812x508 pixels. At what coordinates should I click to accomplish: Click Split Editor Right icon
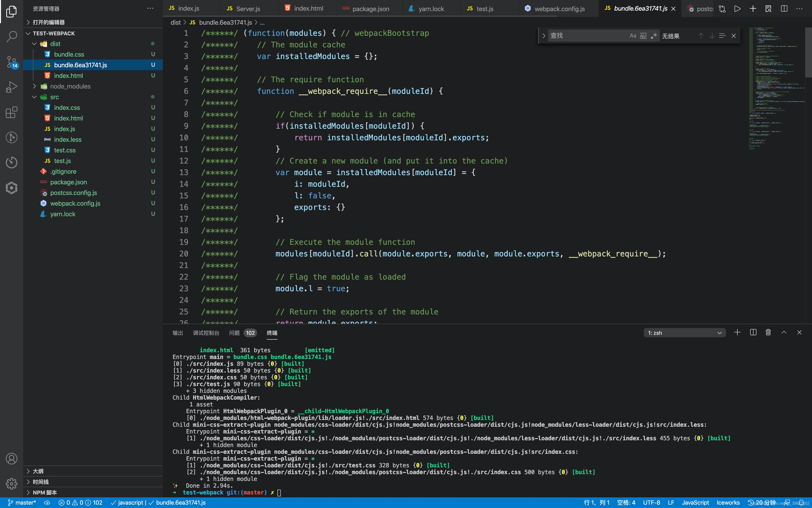point(784,9)
